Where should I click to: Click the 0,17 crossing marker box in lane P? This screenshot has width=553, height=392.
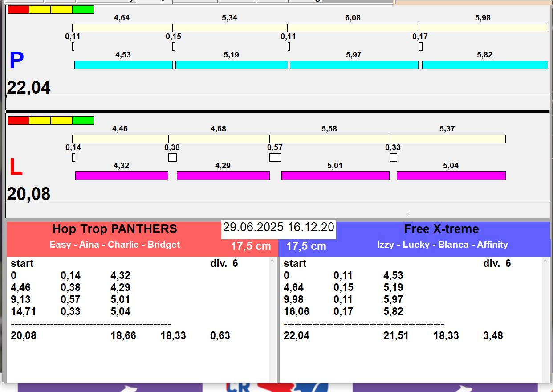pyautogui.click(x=420, y=46)
